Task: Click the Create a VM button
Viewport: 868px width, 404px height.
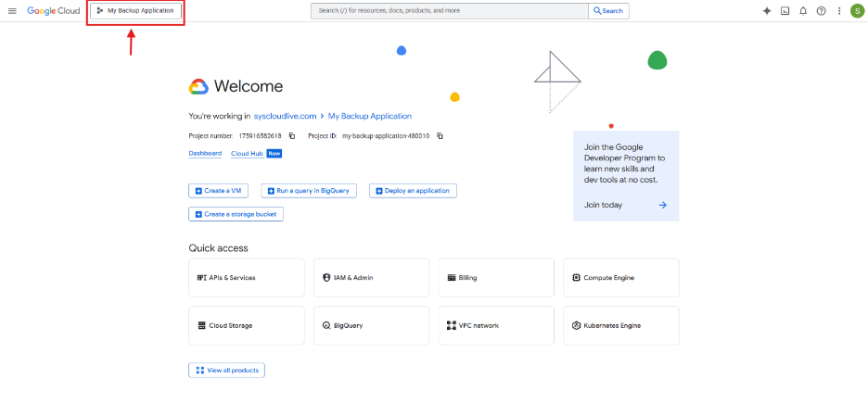Action: [218, 191]
